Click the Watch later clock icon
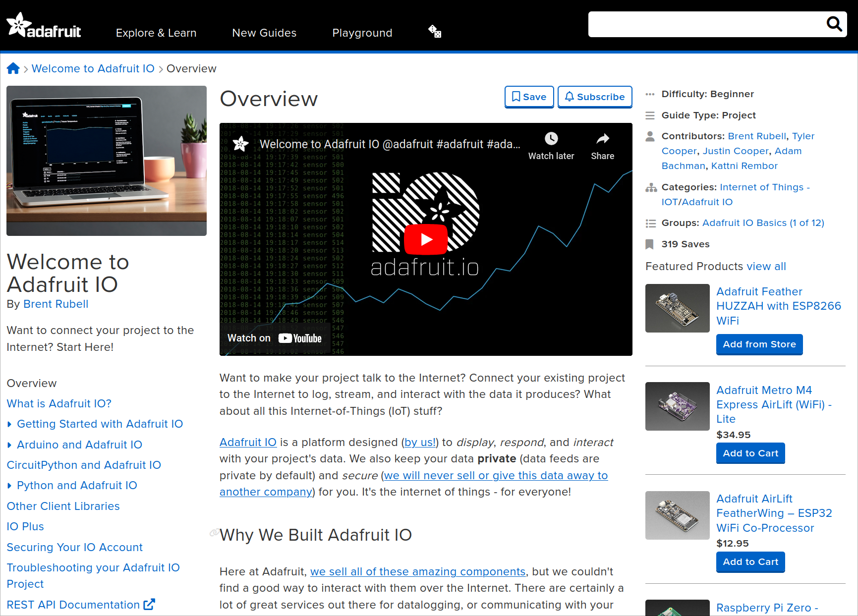The height and width of the screenshot is (616, 858). click(x=551, y=139)
